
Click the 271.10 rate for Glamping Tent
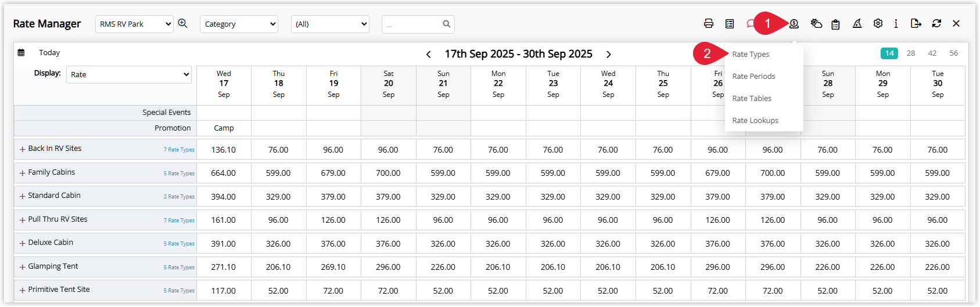click(x=224, y=267)
